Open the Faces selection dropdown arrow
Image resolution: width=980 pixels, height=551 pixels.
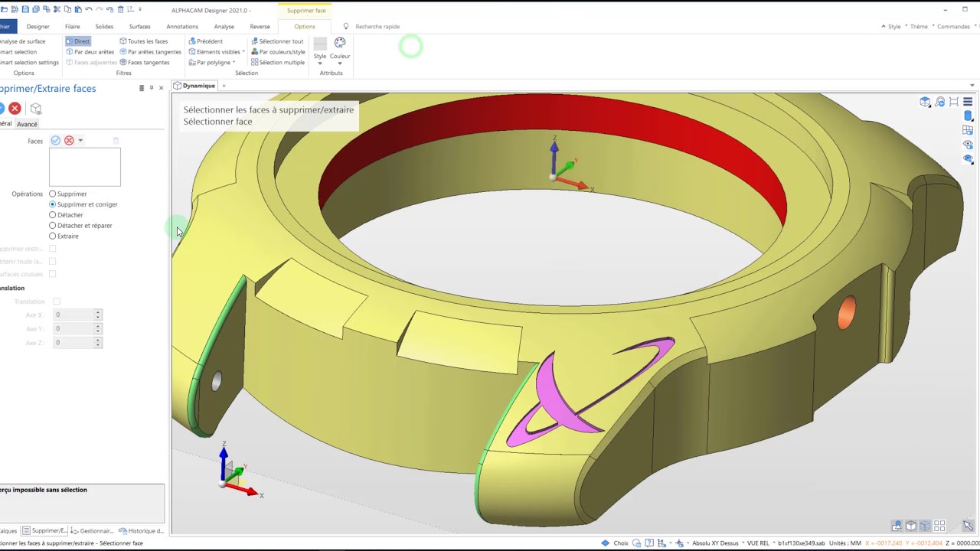pos(80,141)
